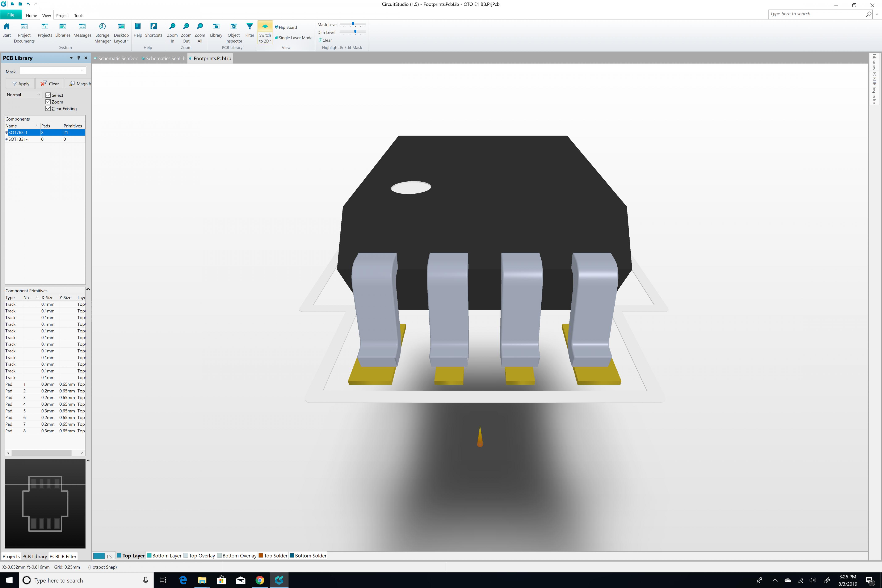882x588 pixels.
Task: Switch to the Home ribbon tab
Action: click(31, 15)
